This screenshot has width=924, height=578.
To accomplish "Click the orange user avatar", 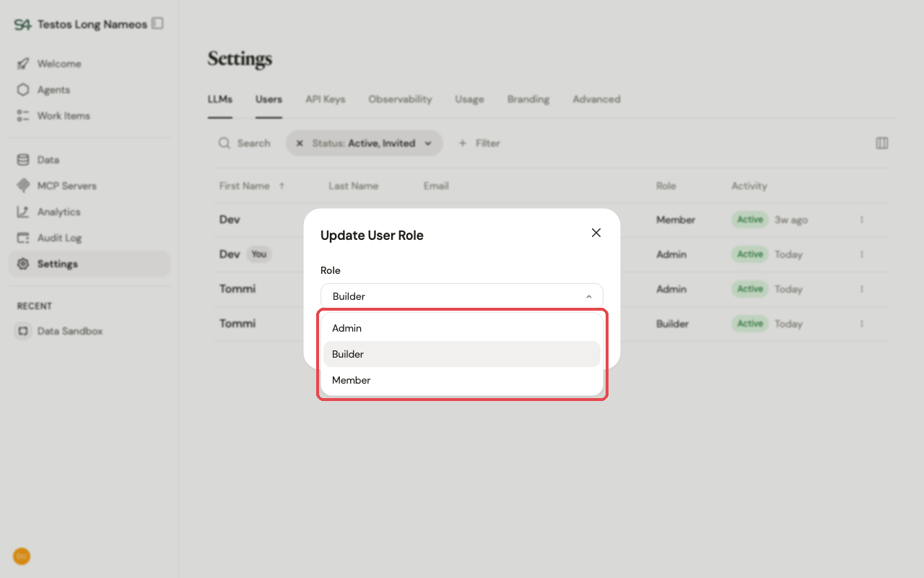I will 22,556.
